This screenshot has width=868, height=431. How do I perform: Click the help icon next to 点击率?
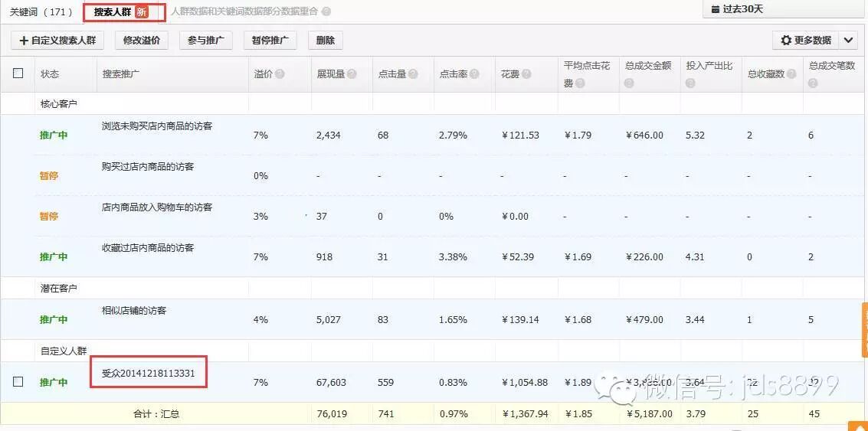tap(474, 74)
